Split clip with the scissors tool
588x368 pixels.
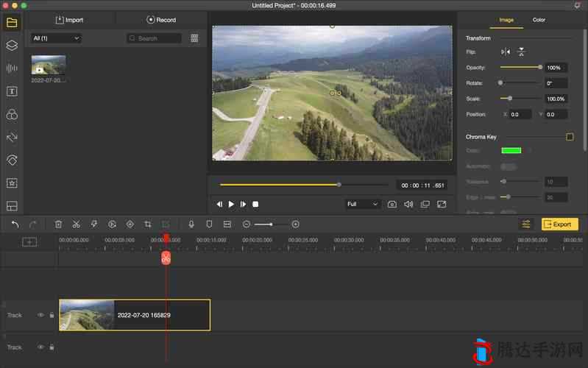click(76, 224)
